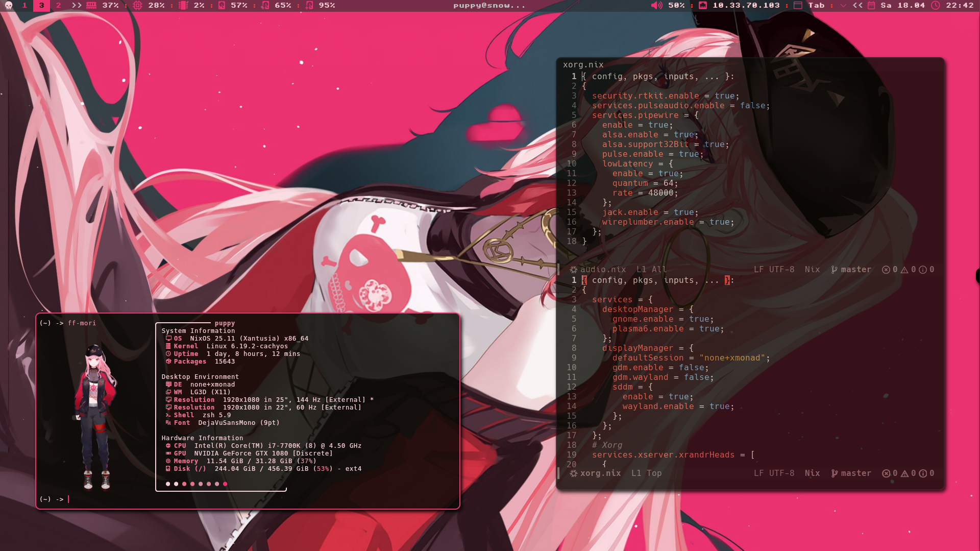Click the info circle icon in the audio.nix modeline
This screenshot has width=980, height=551.
coord(923,270)
